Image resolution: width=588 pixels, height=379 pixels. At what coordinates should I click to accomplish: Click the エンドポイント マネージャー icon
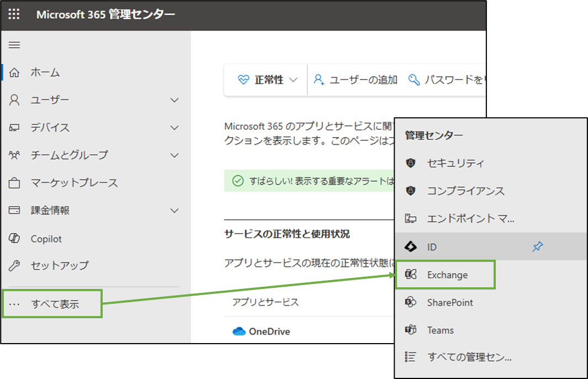[411, 218]
